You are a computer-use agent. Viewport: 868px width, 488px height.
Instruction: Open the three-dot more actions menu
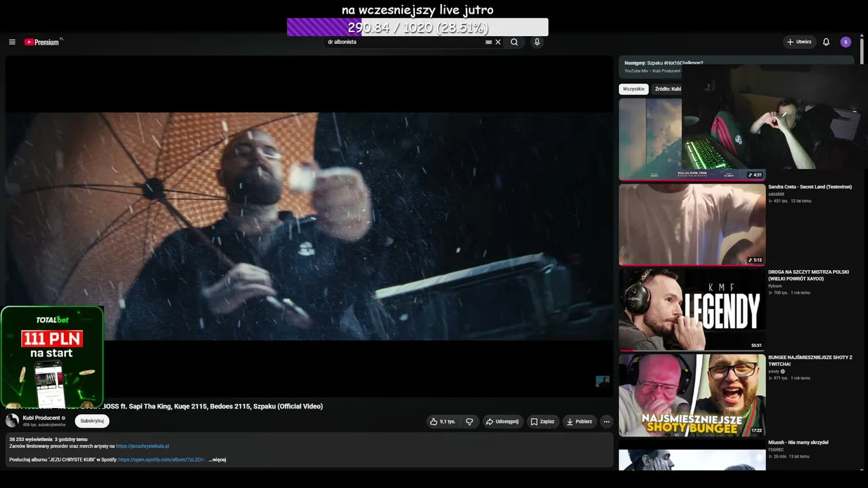(x=607, y=422)
